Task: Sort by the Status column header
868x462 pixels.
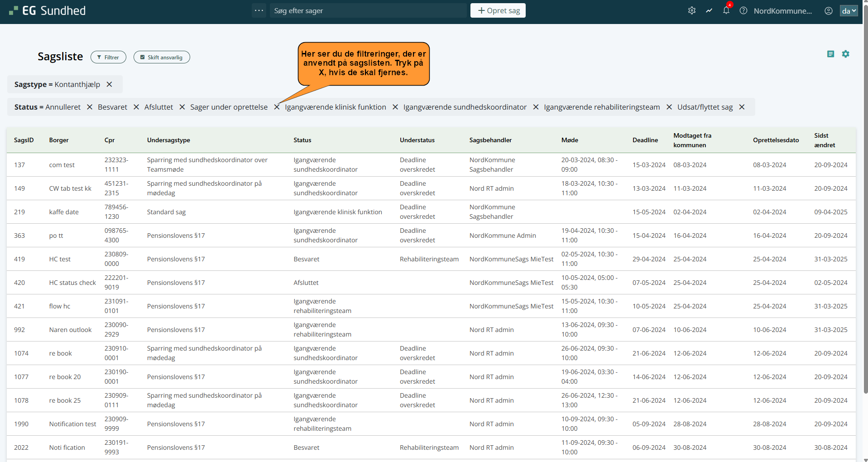Action: click(x=302, y=140)
